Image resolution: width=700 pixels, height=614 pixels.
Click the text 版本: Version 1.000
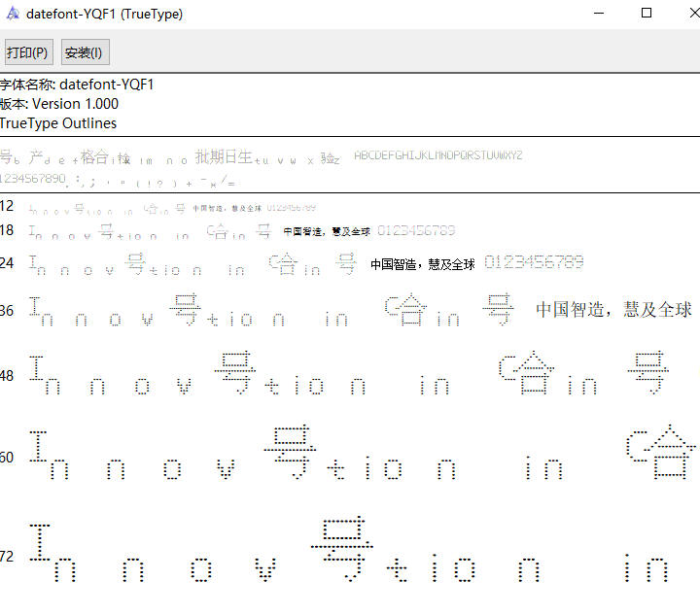tap(59, 104)
